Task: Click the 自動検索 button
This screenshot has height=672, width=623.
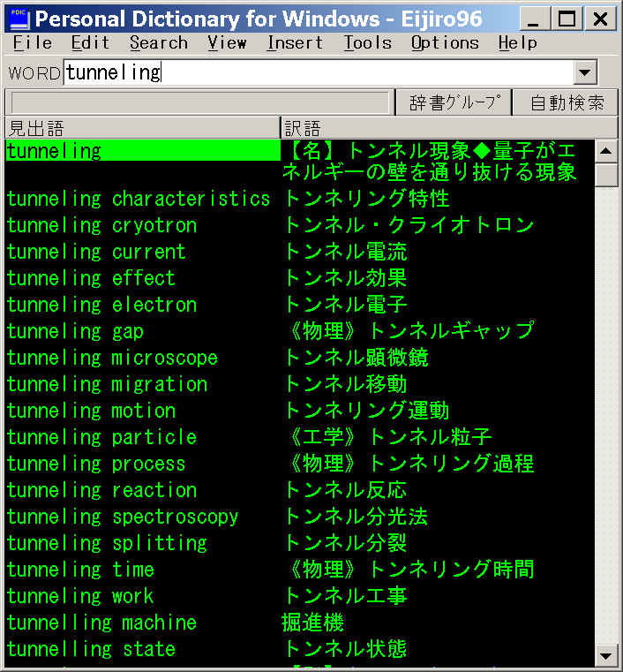Action: coord(566,102)
